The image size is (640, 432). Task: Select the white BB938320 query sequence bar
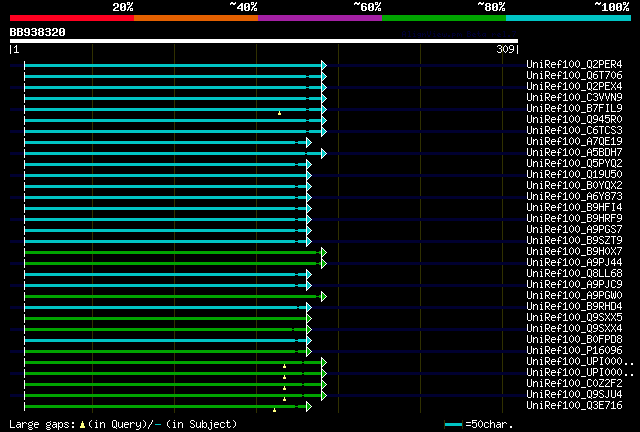point(264,41)
